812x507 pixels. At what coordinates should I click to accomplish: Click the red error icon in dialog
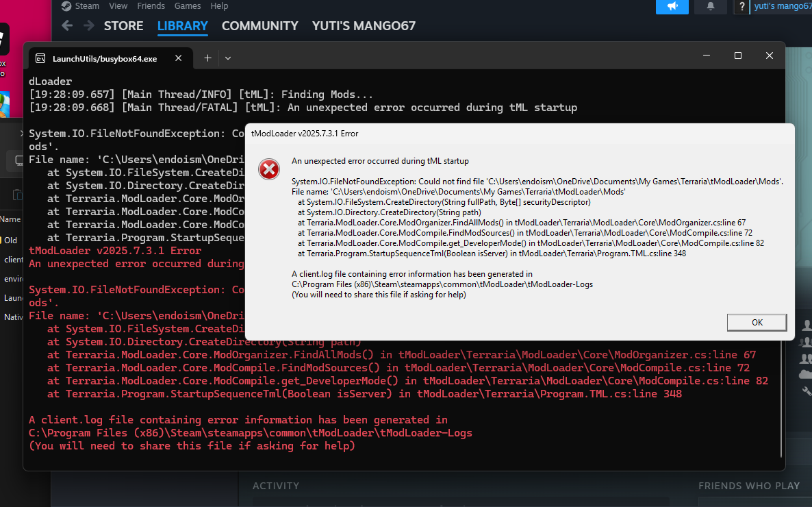(269, 169)
